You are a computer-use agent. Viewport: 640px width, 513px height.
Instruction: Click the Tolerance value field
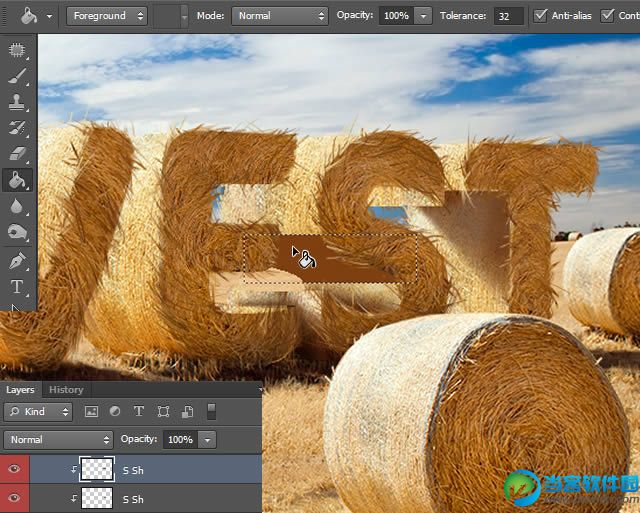(x=509, y=16)
